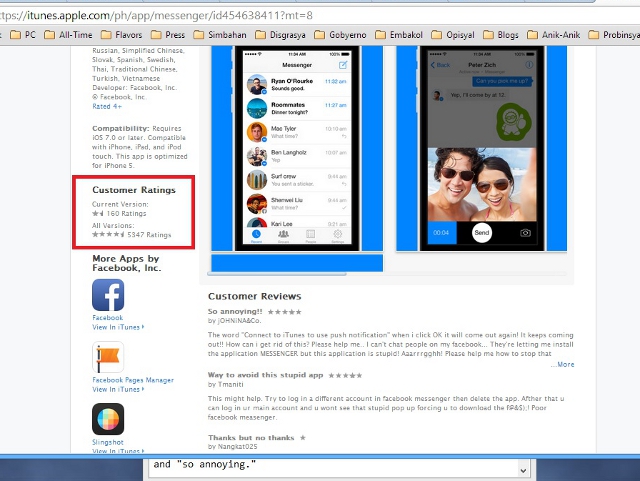Screen dimensions: 640x481
Task: Click View In iTunes under Facebook
Action: (118, 327)
